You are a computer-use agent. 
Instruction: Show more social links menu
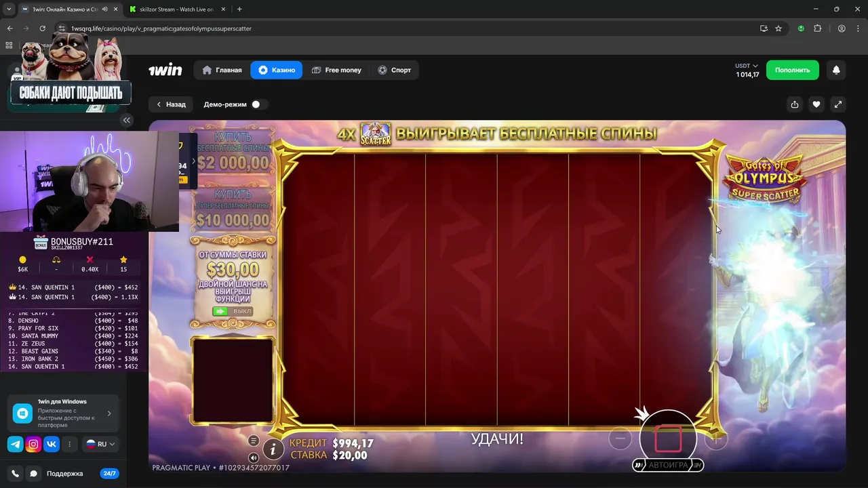point(69,444)
